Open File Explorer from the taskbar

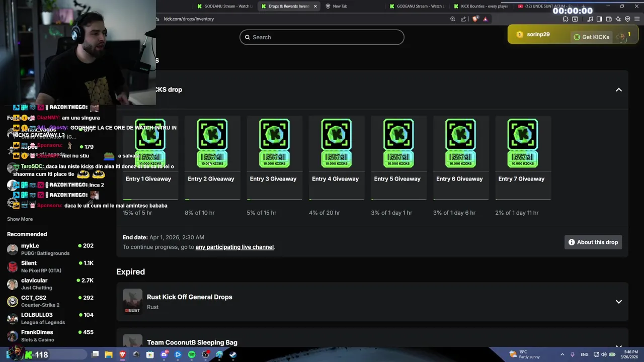pyautogui.click(x=109, y=354)
